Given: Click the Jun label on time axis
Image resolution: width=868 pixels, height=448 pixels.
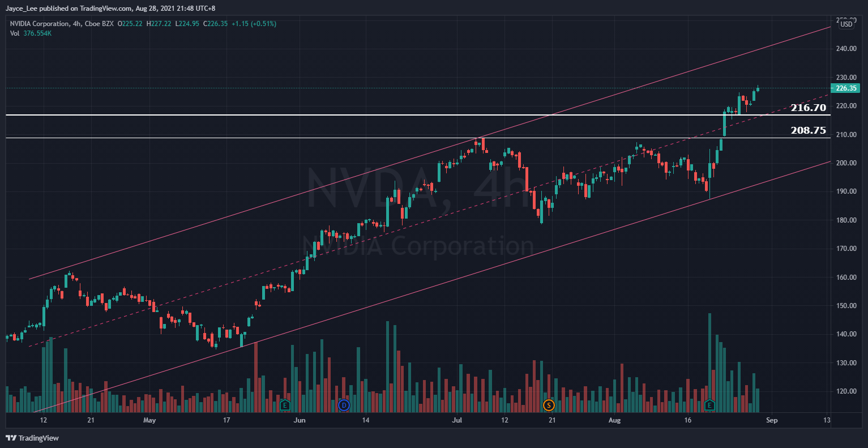Looking at the screenshot, I should 300,420.
